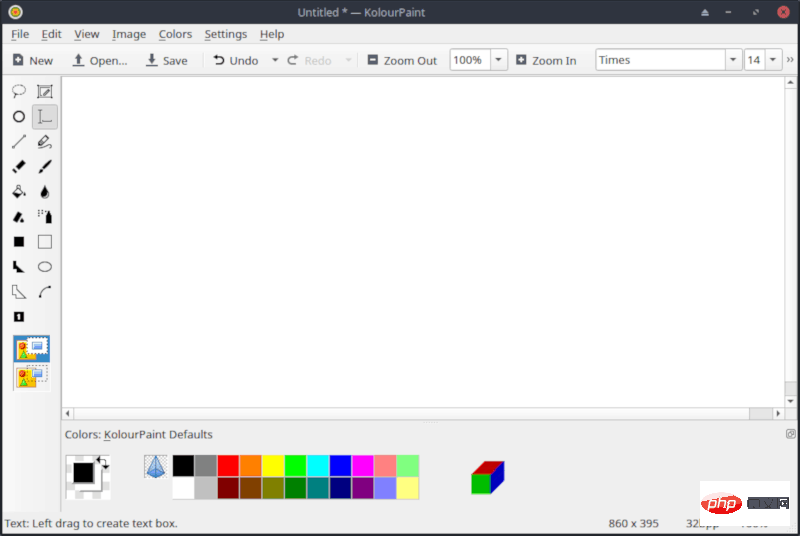Click the Save toolbar button

(167, 60)
